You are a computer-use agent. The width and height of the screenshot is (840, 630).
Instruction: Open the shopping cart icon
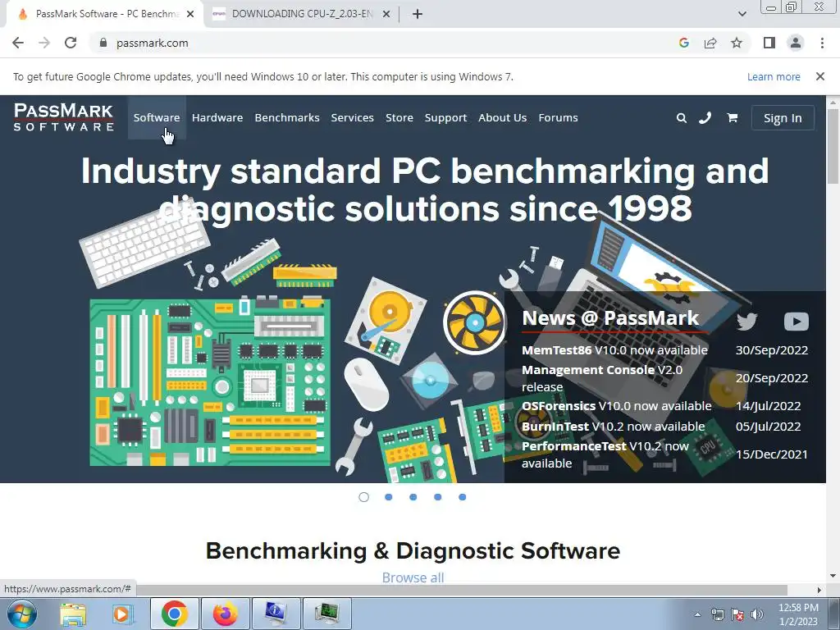[732, 117]
